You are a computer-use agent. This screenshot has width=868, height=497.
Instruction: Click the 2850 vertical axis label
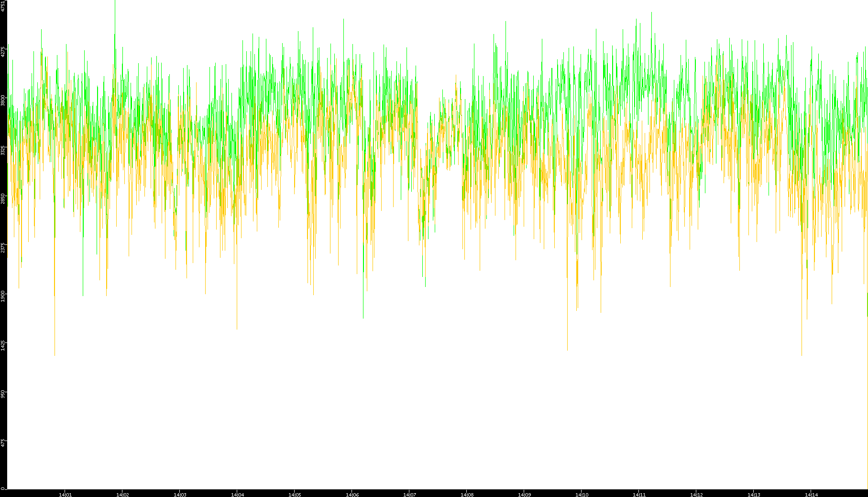click(x=3, y=199)
